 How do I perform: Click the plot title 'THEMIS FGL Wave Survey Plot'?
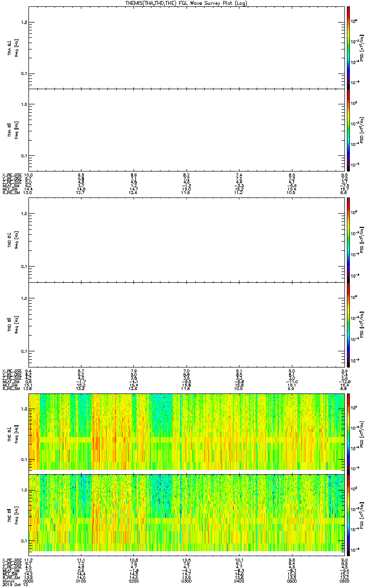[x=186, y=3]
